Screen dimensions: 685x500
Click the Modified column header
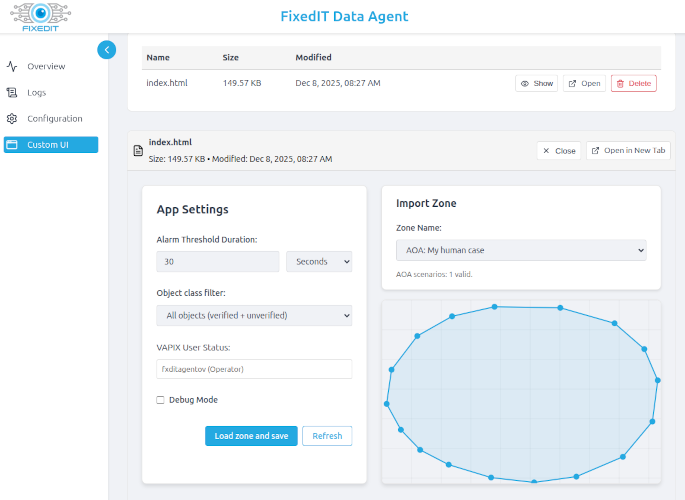tap(313, 58)
